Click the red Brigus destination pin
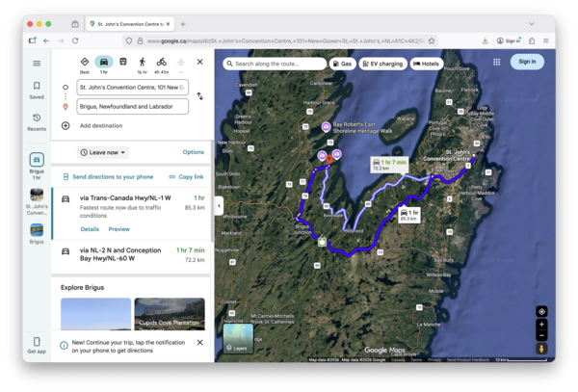The width and height of the screenshot is (578, 392). click(329, 159)
